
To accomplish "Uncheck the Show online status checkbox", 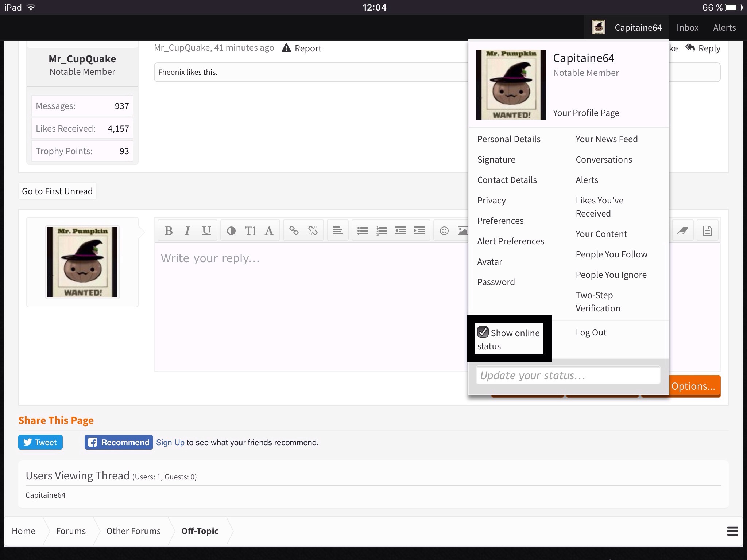I will pos(483,332).
